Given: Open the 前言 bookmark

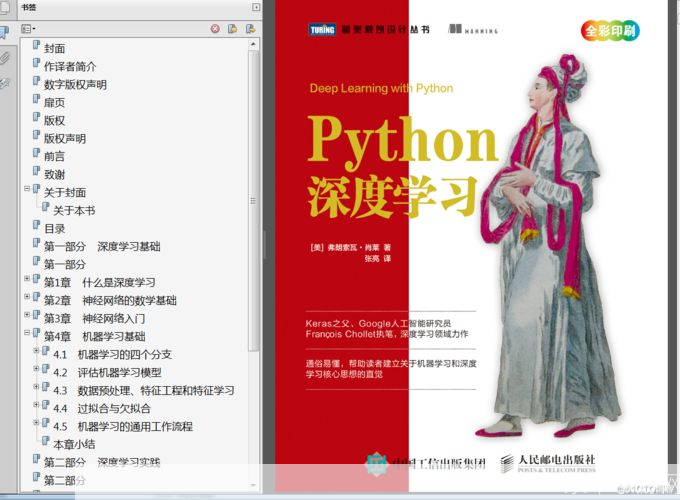Looking at the screenshot, I should [54, 156].
